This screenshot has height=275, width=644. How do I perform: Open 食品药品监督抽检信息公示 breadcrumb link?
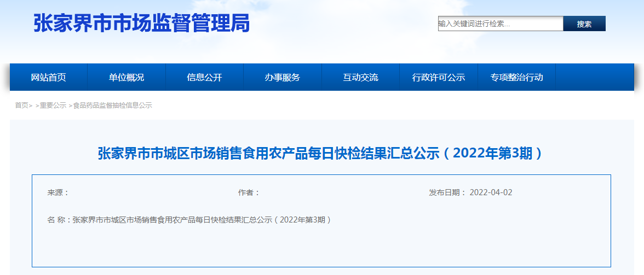tap(113, 106)
